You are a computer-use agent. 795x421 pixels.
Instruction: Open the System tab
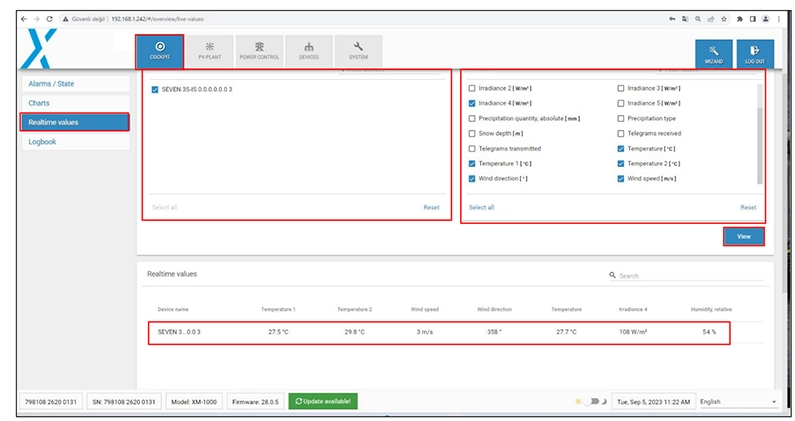358,52
